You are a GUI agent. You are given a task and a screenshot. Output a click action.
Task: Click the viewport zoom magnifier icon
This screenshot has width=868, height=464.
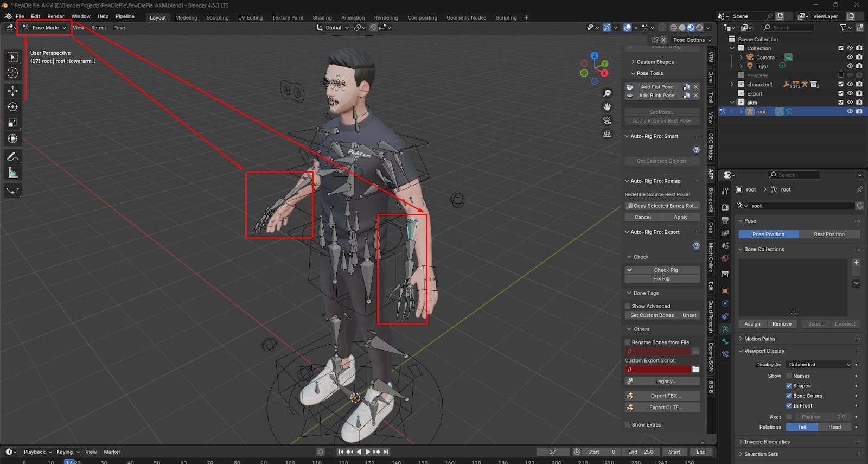pos(607,93)
